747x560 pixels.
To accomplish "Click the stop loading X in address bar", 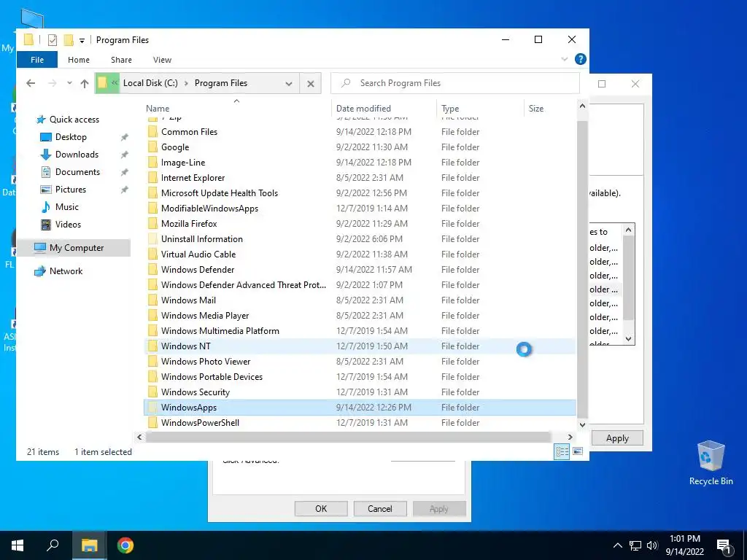I will tap(311, 83).
